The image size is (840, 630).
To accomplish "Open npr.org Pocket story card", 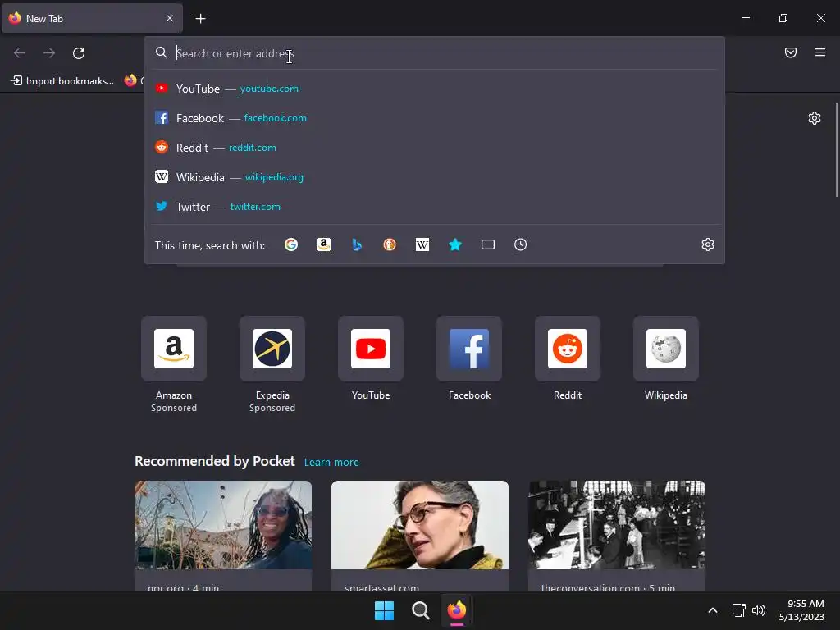I will [223, 536].
